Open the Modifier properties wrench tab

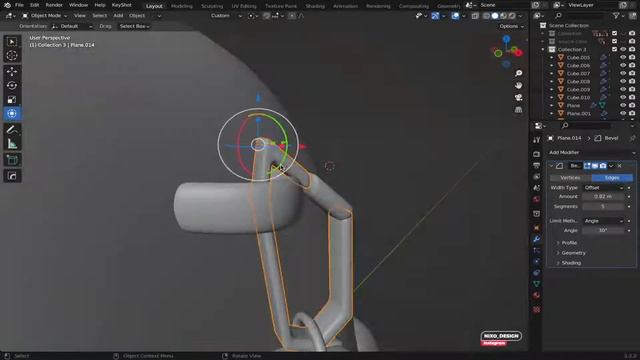point(537,239)
